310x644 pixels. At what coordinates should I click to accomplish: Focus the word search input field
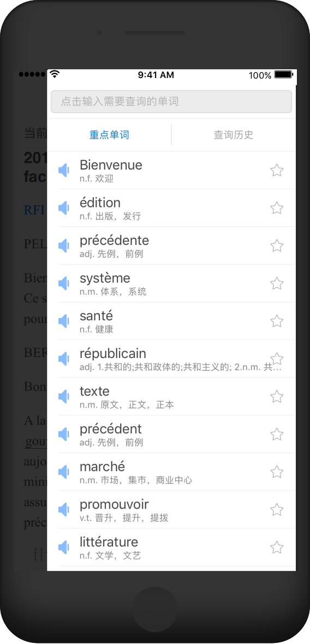pos(171,102)
